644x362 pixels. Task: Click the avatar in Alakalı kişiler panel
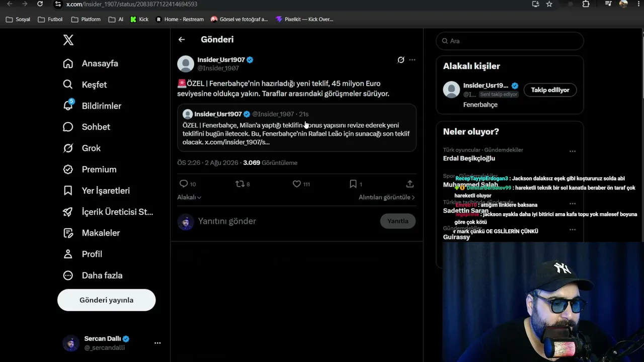451,89
